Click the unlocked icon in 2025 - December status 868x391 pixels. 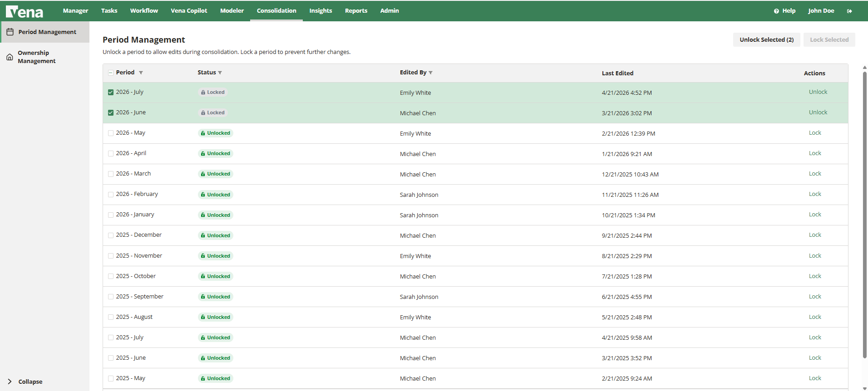203,235
